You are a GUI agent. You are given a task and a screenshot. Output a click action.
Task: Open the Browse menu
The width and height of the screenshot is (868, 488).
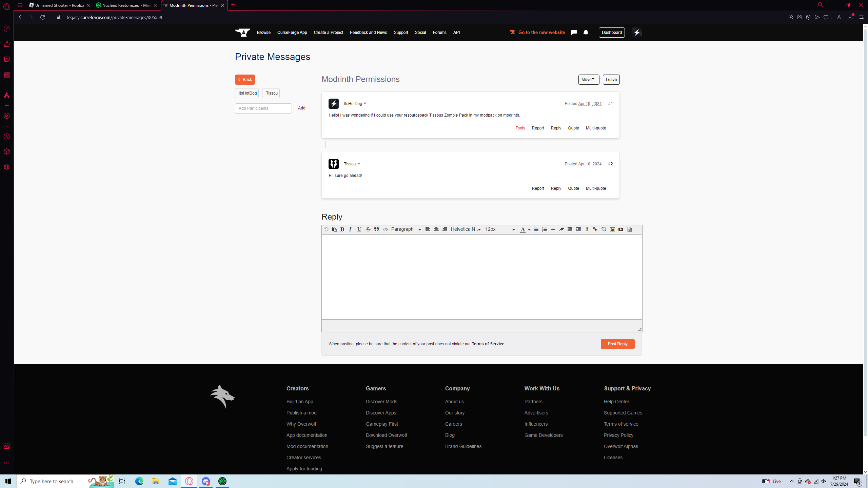point(263,33)
